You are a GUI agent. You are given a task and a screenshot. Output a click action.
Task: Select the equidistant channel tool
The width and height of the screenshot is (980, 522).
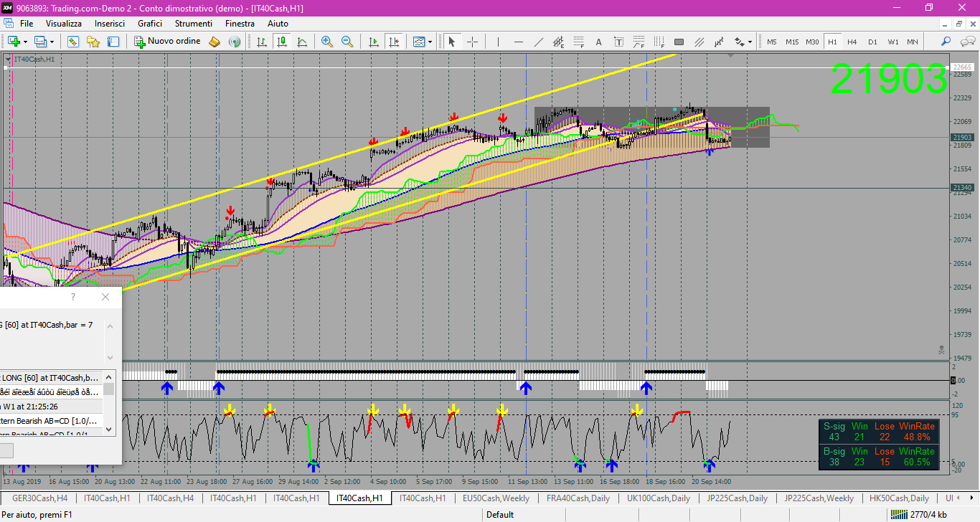click(558, 42)
